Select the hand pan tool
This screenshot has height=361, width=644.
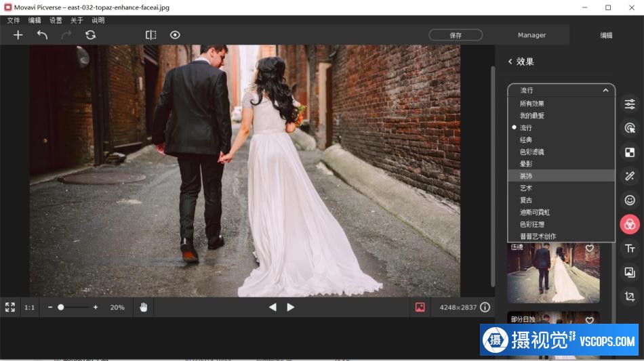coord(143,307)
